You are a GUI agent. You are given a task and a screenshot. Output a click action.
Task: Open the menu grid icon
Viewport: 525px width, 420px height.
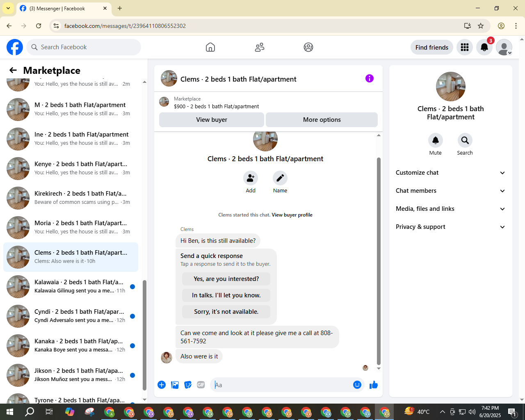[x=465, y=47]
